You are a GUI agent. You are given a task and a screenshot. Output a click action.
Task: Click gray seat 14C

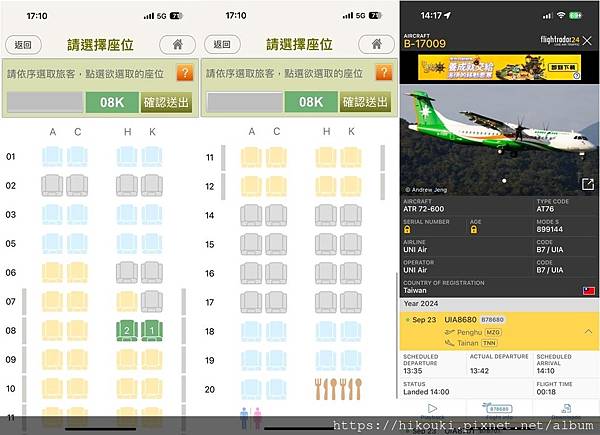[x=276, y=215]
